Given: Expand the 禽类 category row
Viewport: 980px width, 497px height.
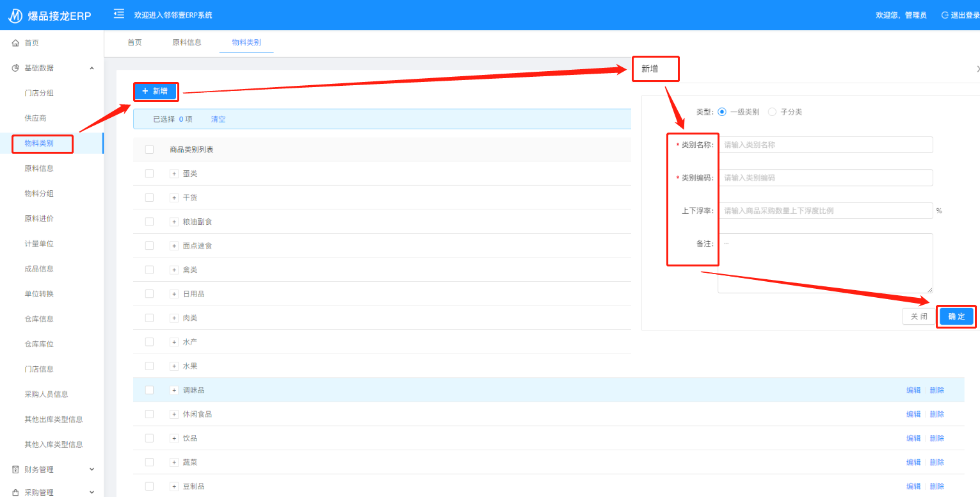Looking at the screenshot, I should click(173, 270).
